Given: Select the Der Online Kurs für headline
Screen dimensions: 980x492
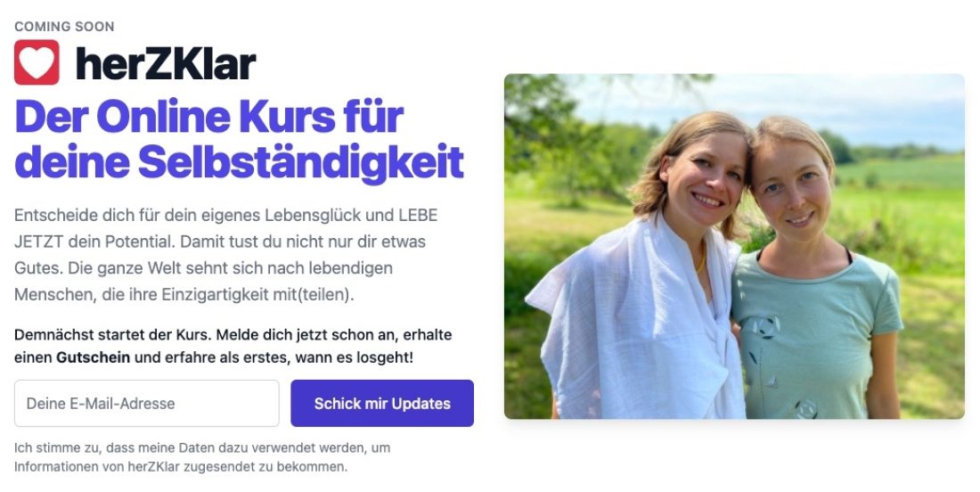Looking at the screenshot, I should click(209, 117).
